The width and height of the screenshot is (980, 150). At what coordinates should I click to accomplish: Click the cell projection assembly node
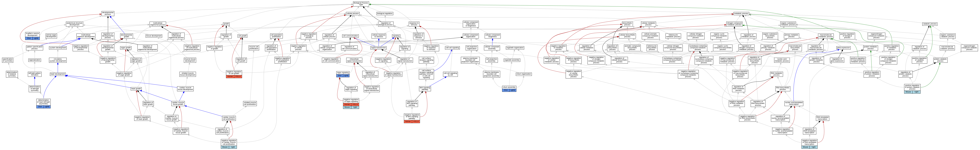click(x=492, y=60)
